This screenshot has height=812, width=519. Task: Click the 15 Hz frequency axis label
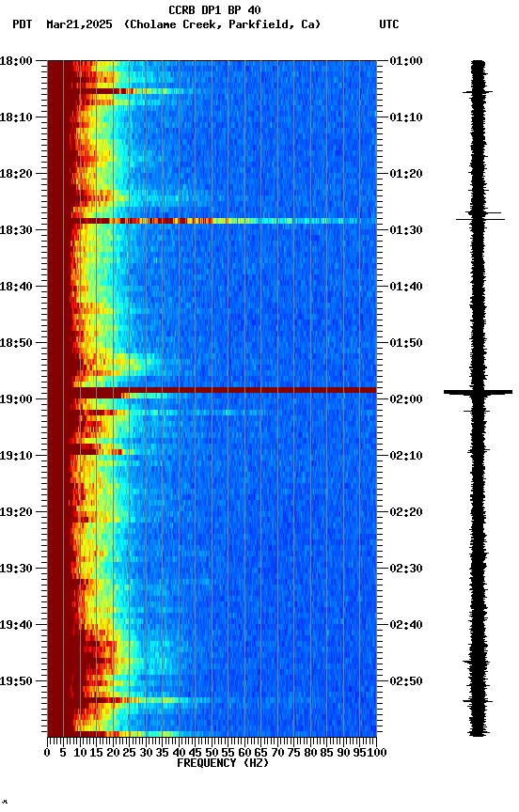[96, 753]
